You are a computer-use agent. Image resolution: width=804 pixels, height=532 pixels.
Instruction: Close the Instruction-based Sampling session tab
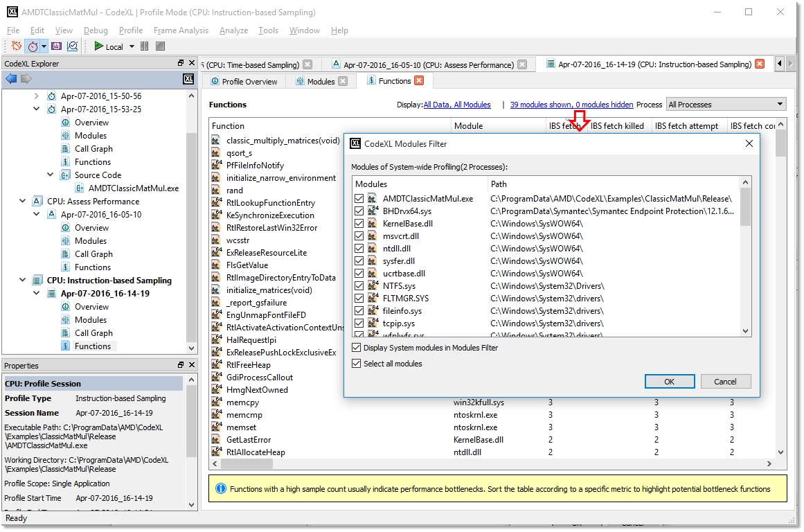click(x=760, y=64)
